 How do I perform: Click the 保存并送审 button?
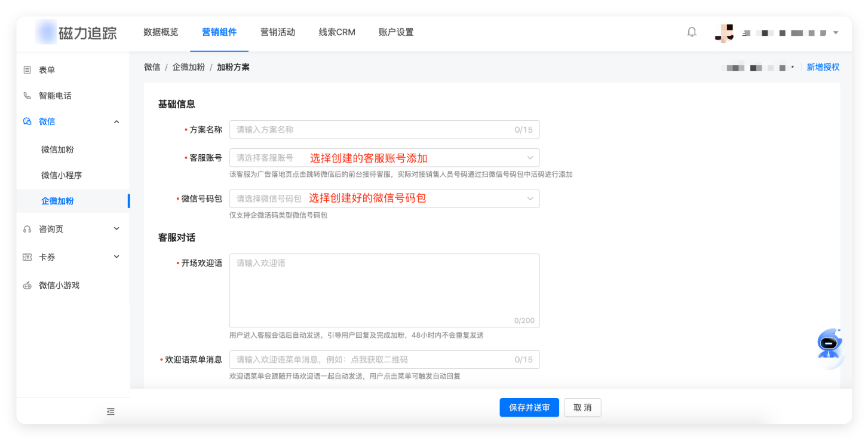(529, 408)
